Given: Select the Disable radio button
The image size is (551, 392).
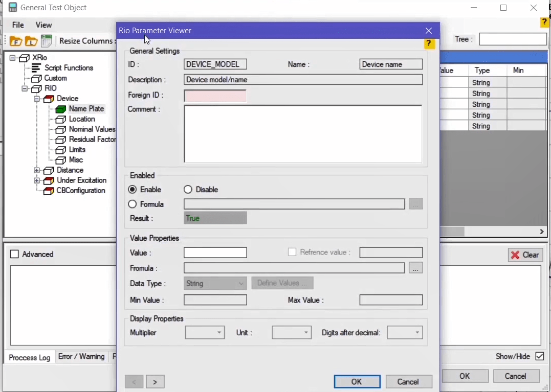Looking at the screenshot, I should (x=188, y=190).
